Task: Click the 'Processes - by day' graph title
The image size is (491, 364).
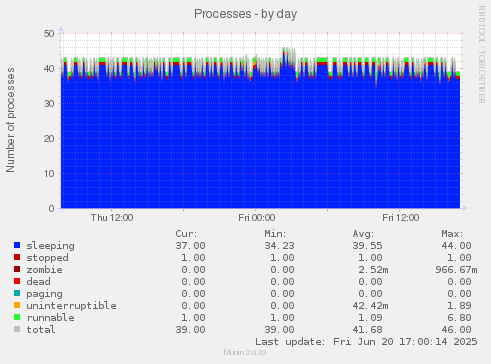Action: coord(245,14)
